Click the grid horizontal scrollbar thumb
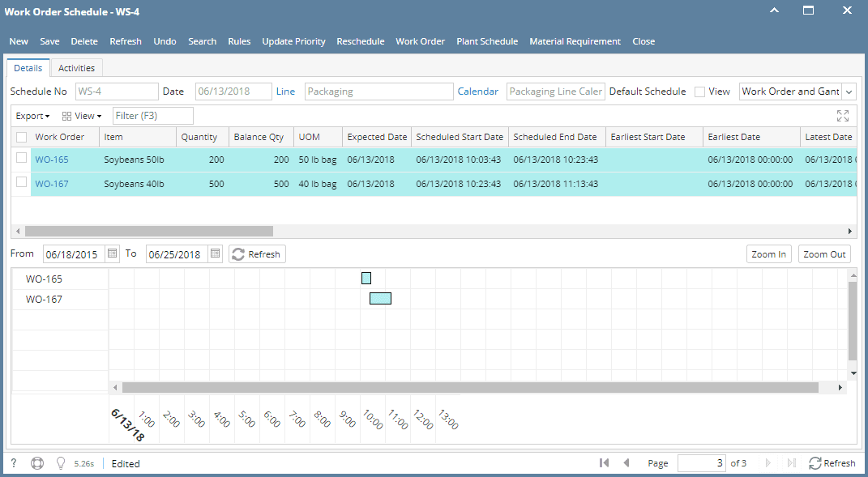868x477 pixels. 149,231
